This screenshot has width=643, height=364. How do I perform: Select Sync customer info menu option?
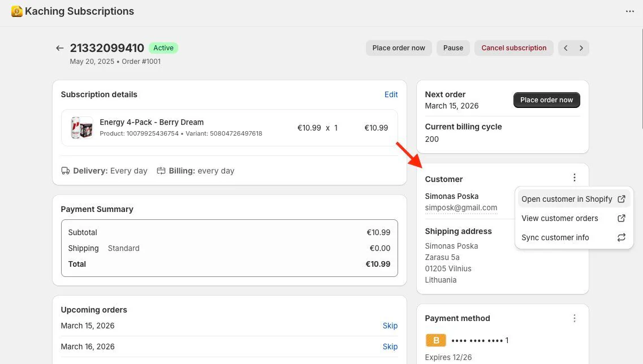573,237
